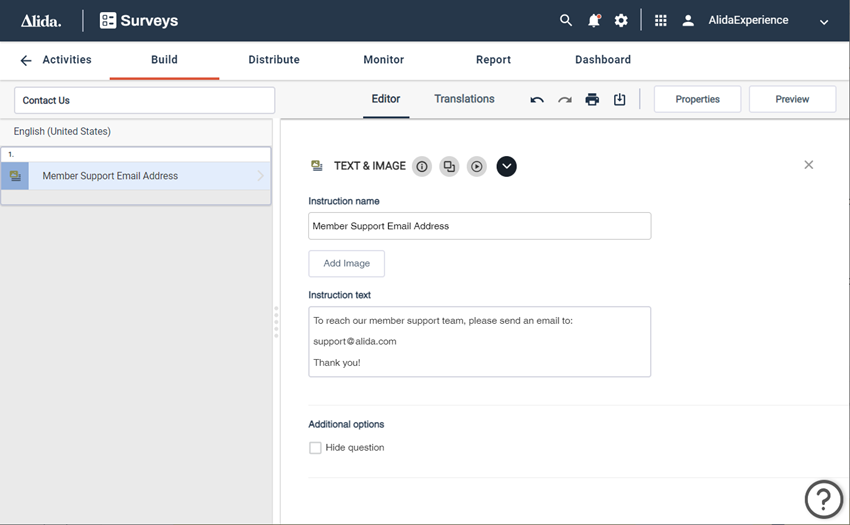Open the search magnifier icon
The width and height of the screenshot is (850, 525).
pos(565,21)
